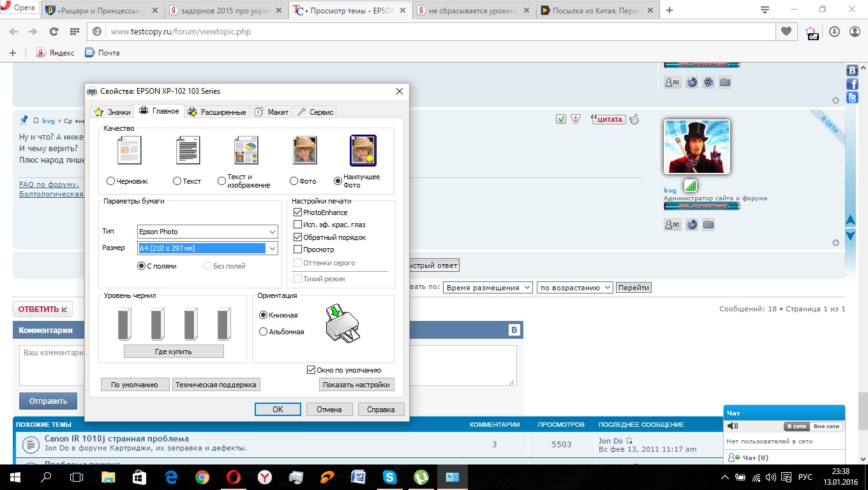The height and width of the screenshot is (490, 868).
Task: Click the first ink level indicator
Action: pyautogui.click(x=124, y=324)
